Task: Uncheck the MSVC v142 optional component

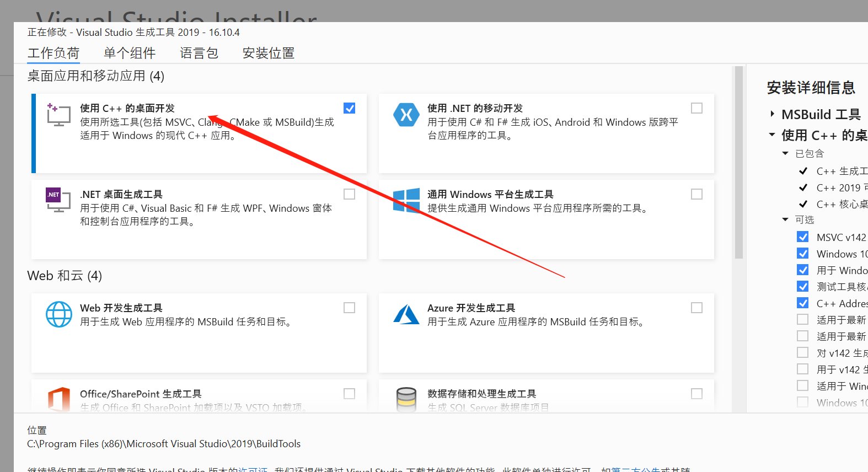Action: click(803, 237)
